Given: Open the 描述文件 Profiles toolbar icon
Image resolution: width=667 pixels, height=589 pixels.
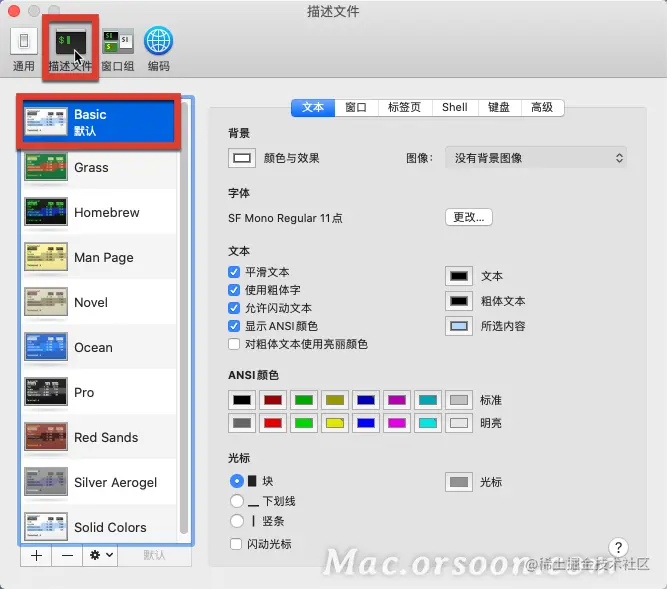Looking at the screenshot, I should click(71, 43).
